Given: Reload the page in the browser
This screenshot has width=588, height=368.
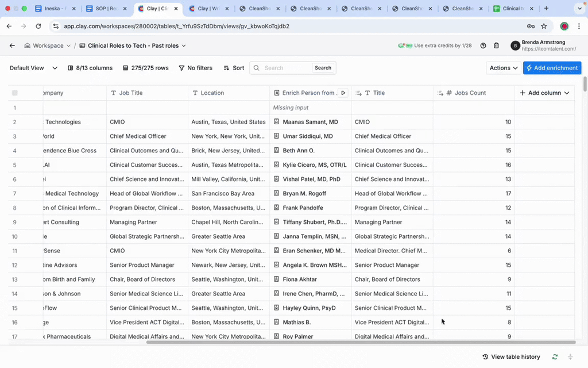Looking at the screenshot, I should pyautogui.click(x=38, y=26).
